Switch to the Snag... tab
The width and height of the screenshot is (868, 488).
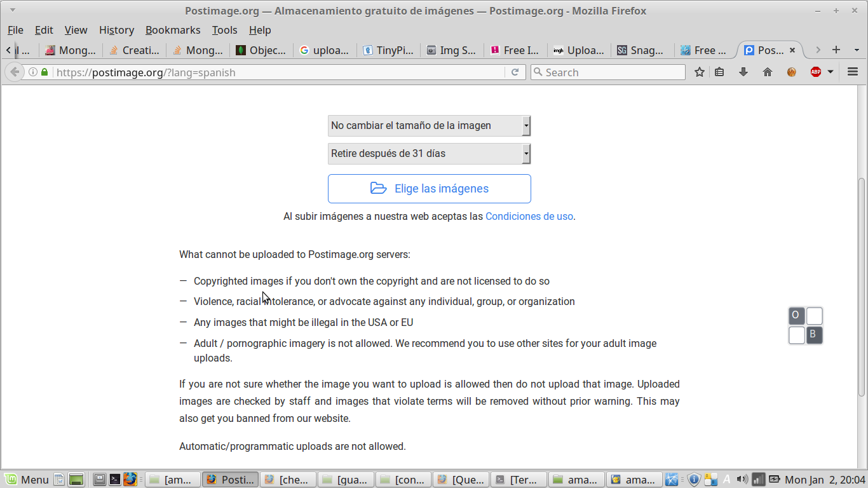pos(642,50)
